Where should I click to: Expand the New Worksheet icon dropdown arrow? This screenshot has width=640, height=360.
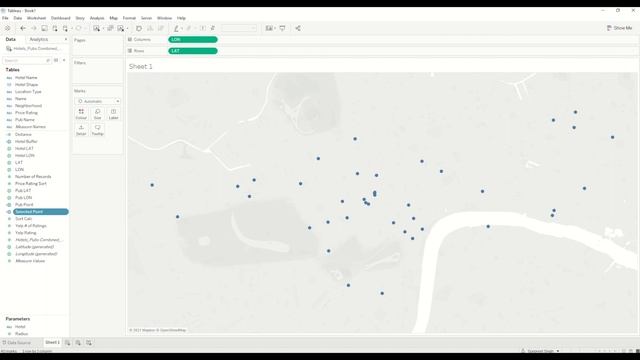(x=103, y=29)
